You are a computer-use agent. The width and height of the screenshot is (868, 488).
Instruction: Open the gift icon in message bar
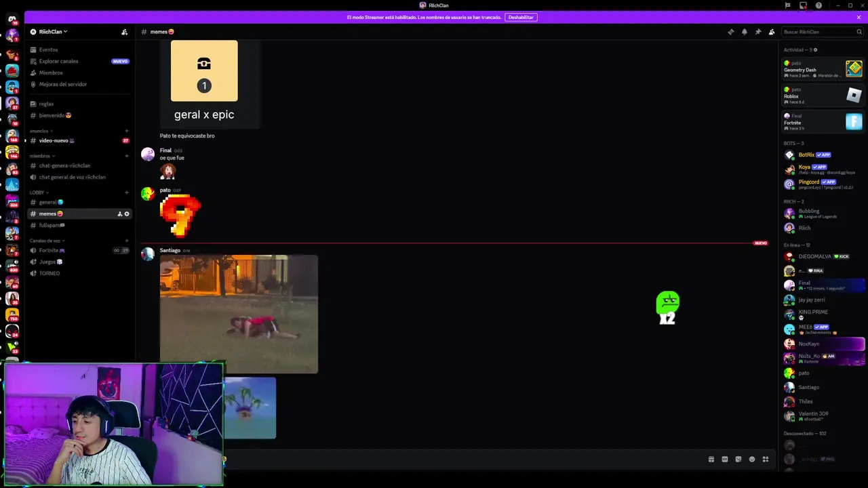pyautogui.click(x=711, y=460)
